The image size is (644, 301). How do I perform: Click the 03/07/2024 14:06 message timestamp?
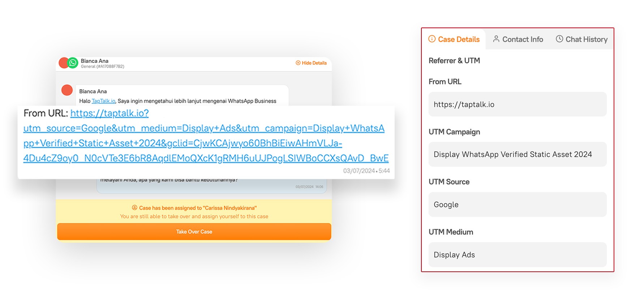(309, 187)
